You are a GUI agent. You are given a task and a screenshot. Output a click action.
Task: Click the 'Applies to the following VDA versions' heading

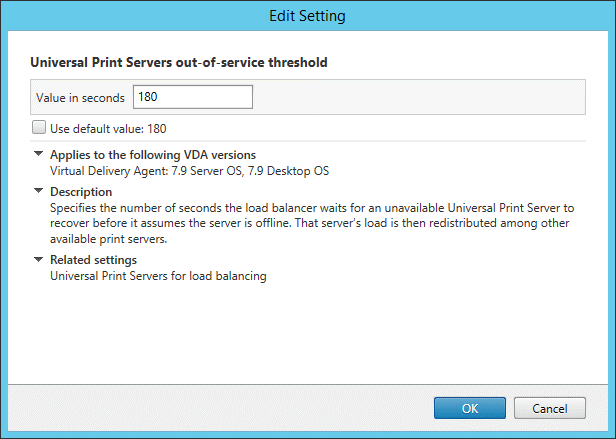pyautogui.click(x=153, y=155)
